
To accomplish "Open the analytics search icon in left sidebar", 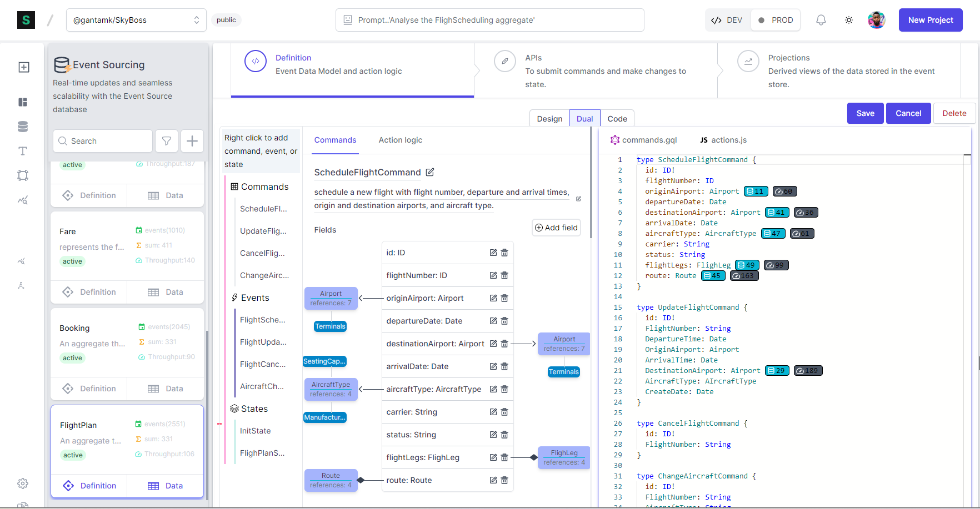I will [23, 200].
